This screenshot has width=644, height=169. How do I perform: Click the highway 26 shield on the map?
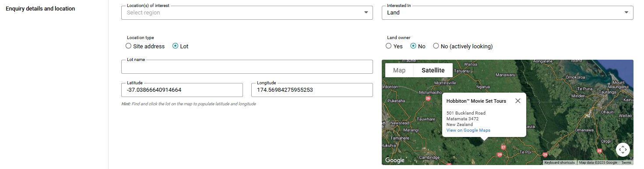(x=428, y=98)
